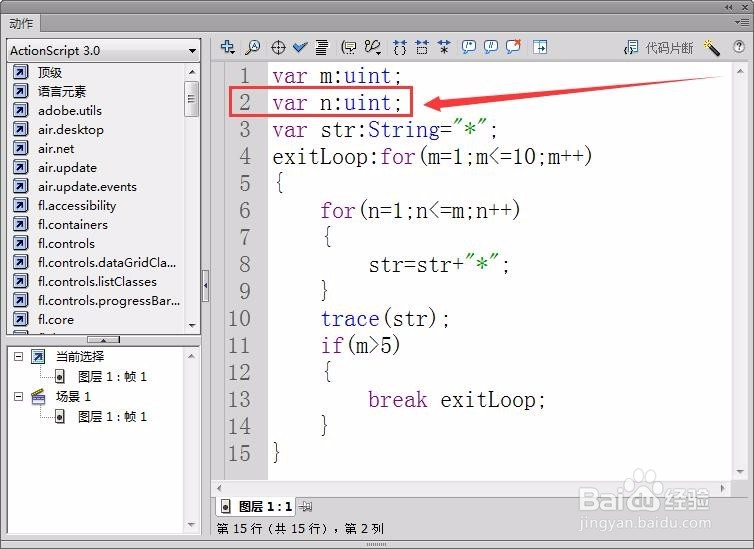Click the script navigator scroll-down arrow

(x=191, y=525)
